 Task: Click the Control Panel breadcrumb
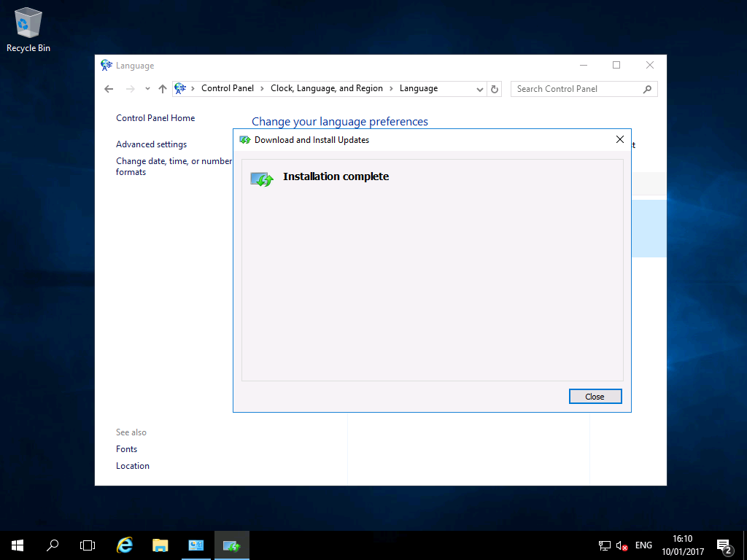(x=228, y=88)
